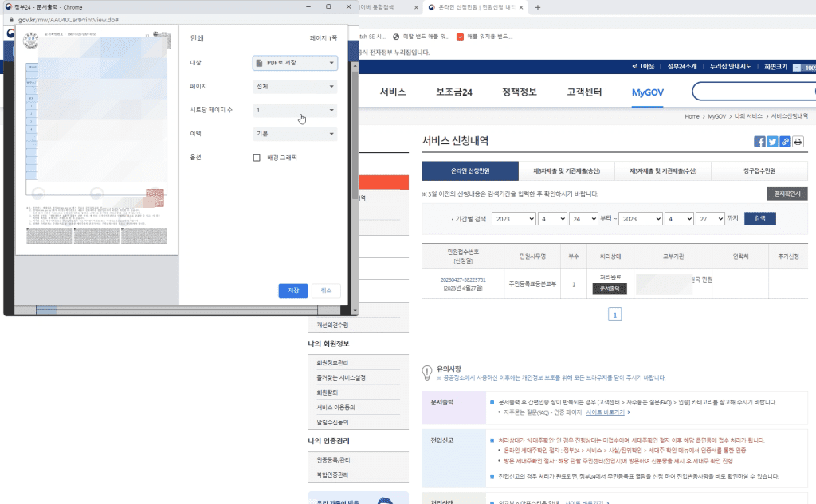Open the 고객센터 main menu
Screen dimensions: 816x504
pos(584,92)
